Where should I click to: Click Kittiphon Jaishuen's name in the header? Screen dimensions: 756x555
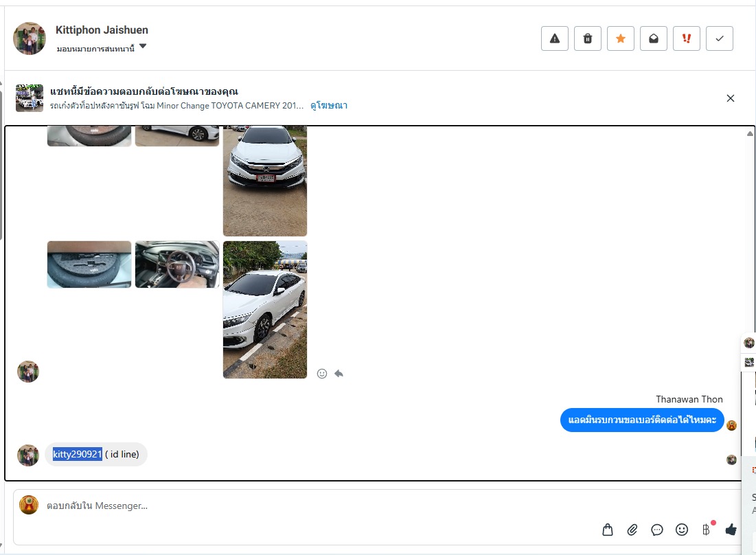[x=102, y=30]
